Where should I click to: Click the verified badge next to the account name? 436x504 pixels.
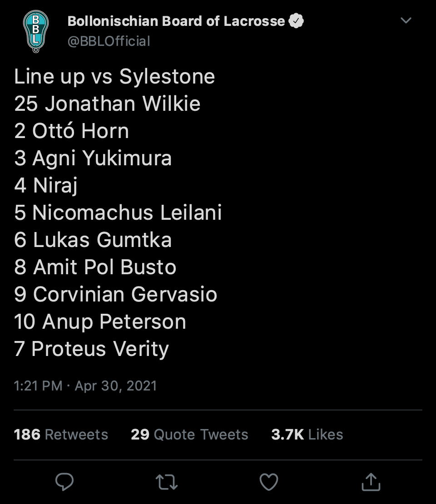coord(297,20)
